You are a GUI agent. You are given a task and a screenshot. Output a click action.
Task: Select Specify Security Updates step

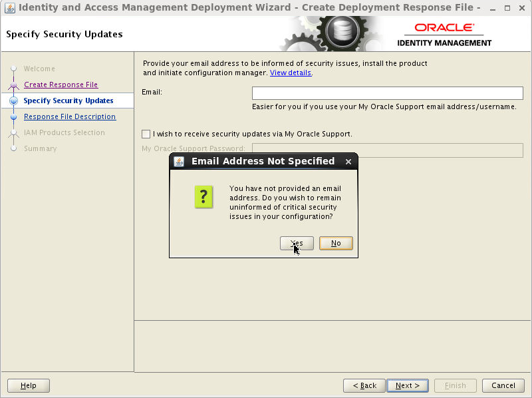tap(68, 100)
